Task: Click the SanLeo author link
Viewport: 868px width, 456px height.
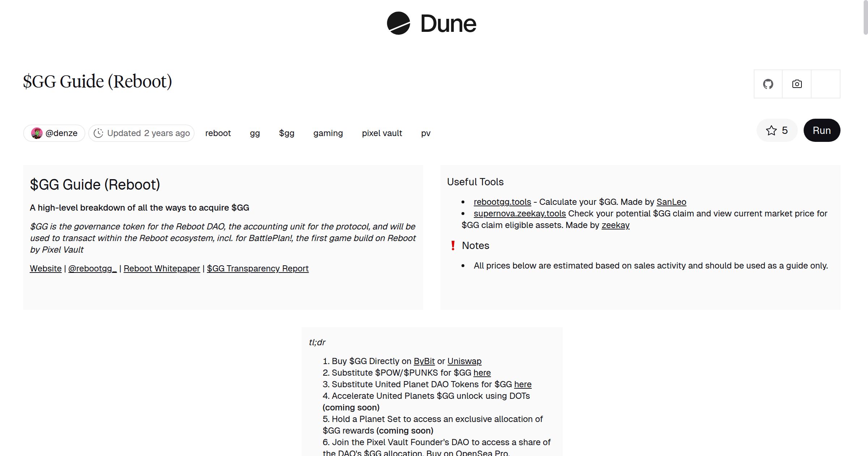Action: [671, 202]
